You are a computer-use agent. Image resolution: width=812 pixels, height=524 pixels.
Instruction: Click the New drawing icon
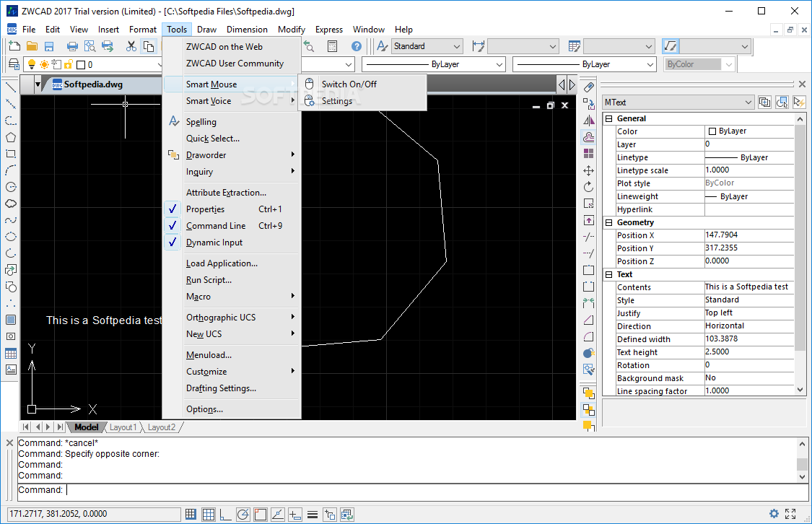click(x=14, y=46)
